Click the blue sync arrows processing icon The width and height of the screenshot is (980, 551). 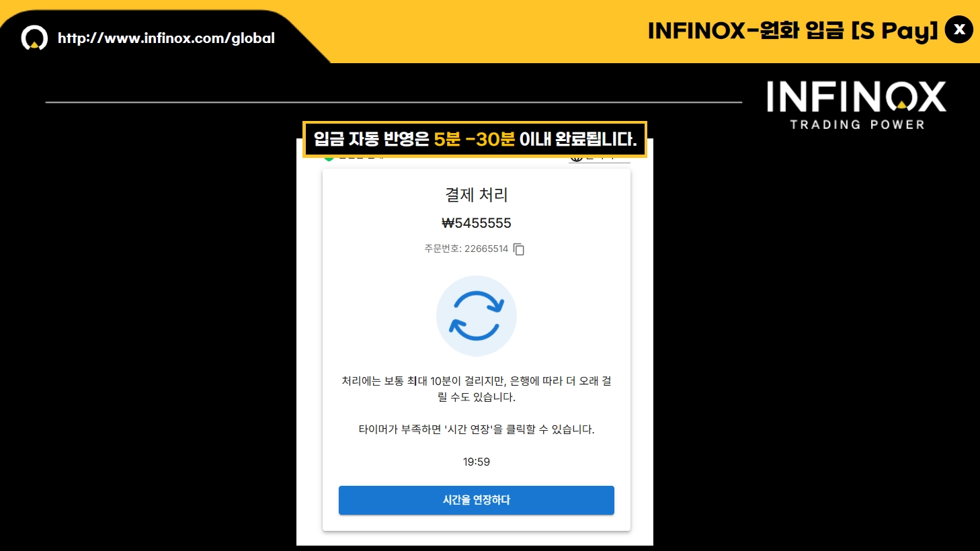477,315
